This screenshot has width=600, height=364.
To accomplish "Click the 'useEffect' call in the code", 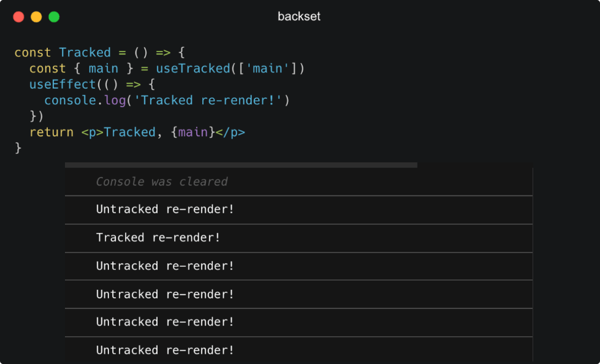I will point(63,85).
